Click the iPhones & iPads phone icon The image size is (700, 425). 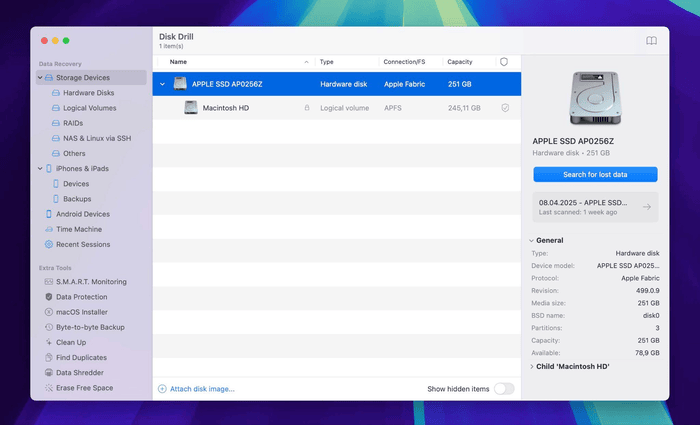(49, 169)
